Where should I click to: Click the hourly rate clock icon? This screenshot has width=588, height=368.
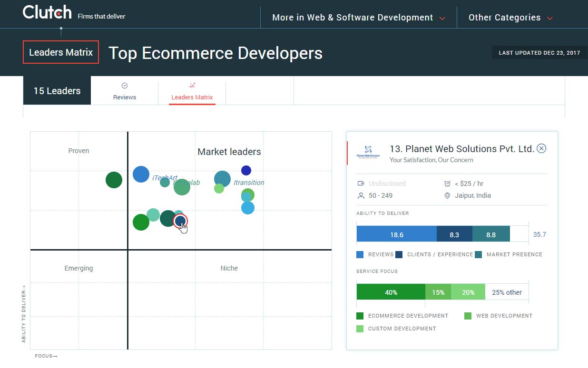coord(447,184)
